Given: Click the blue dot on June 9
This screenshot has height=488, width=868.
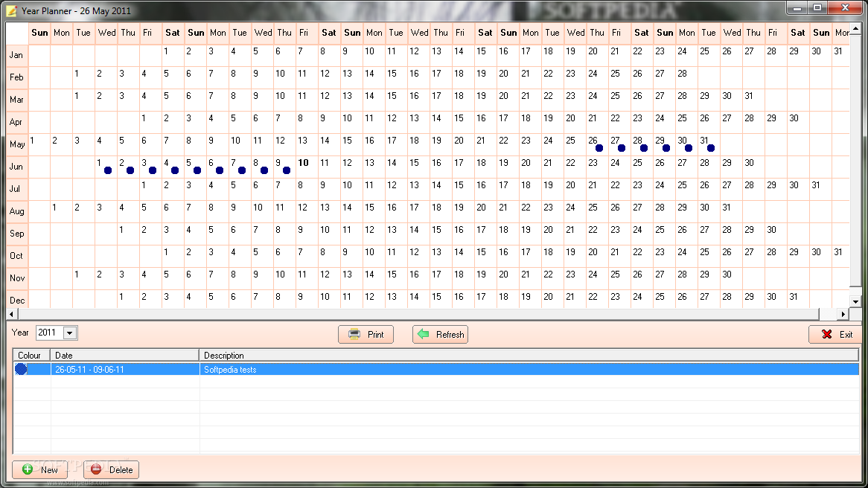Looking at the screenshot, I should tap(287, 170).
